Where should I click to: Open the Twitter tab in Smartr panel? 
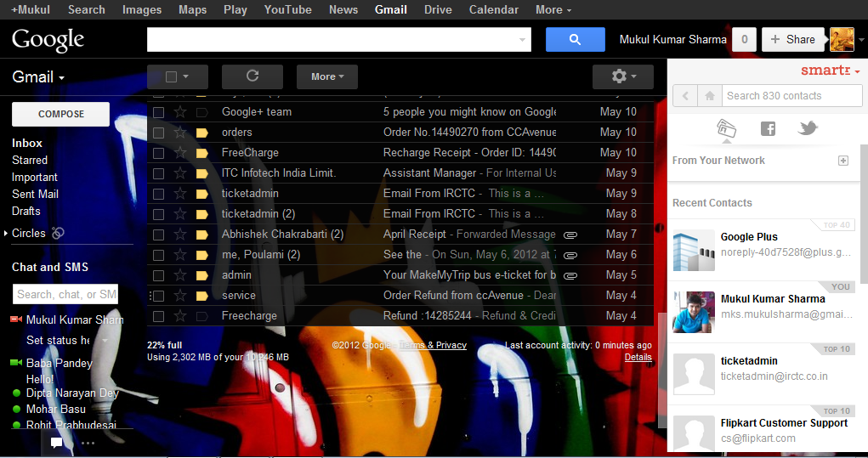click(x=808, y=128)
